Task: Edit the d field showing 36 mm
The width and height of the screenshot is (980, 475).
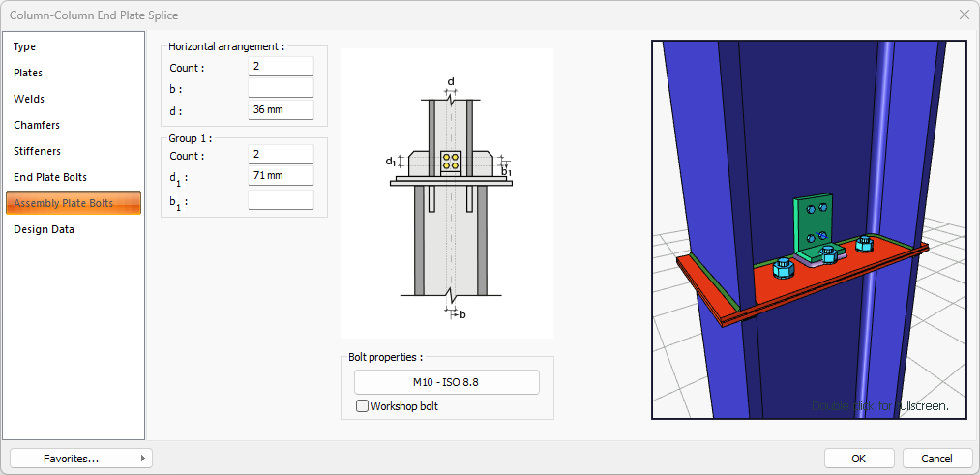Action: pos(281,109)
